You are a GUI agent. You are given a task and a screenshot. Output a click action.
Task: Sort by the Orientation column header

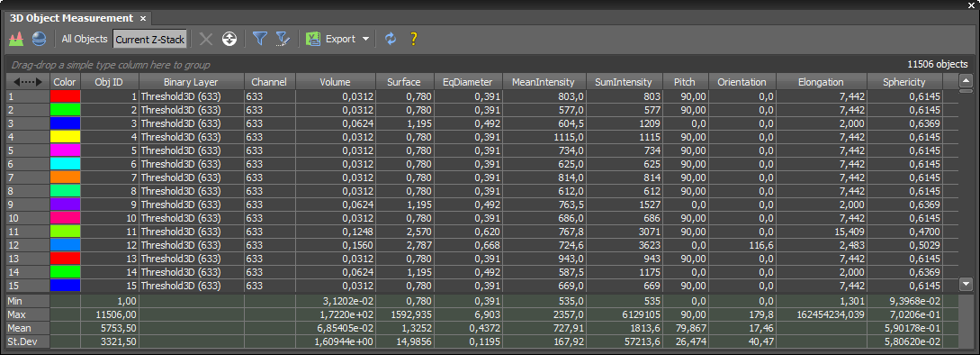pos(742,82)
